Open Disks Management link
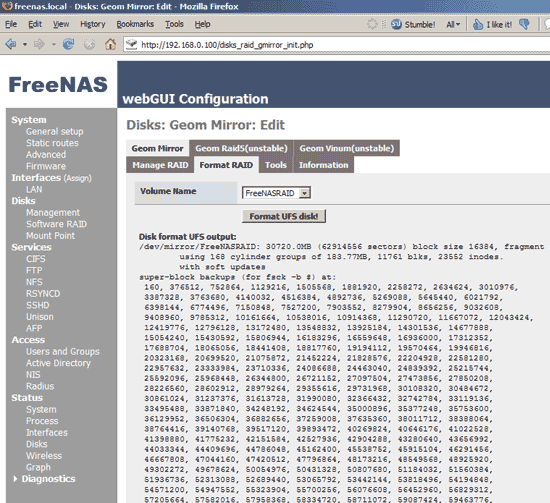The image size is (550, 503). click(53, 213)
